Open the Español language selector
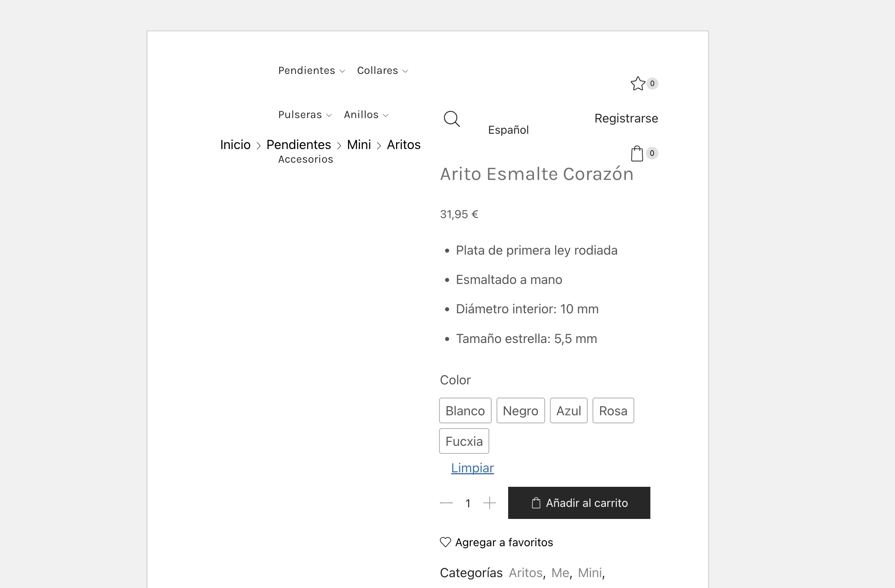The image size is (895, 588). tap(509, 130)
